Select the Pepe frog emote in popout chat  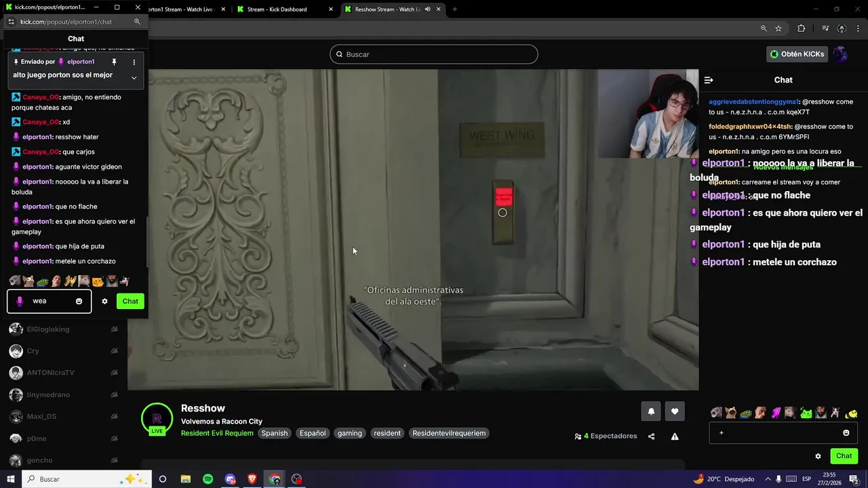point(42,281)
